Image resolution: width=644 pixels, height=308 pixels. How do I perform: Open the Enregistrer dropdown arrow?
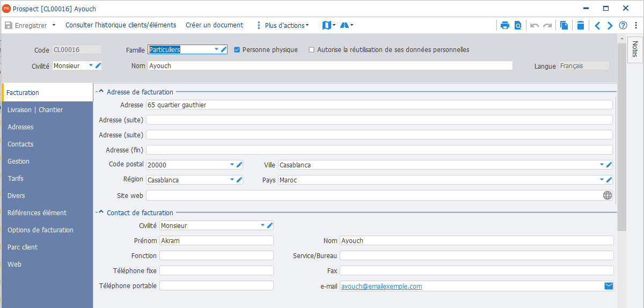tap(54, 25)
